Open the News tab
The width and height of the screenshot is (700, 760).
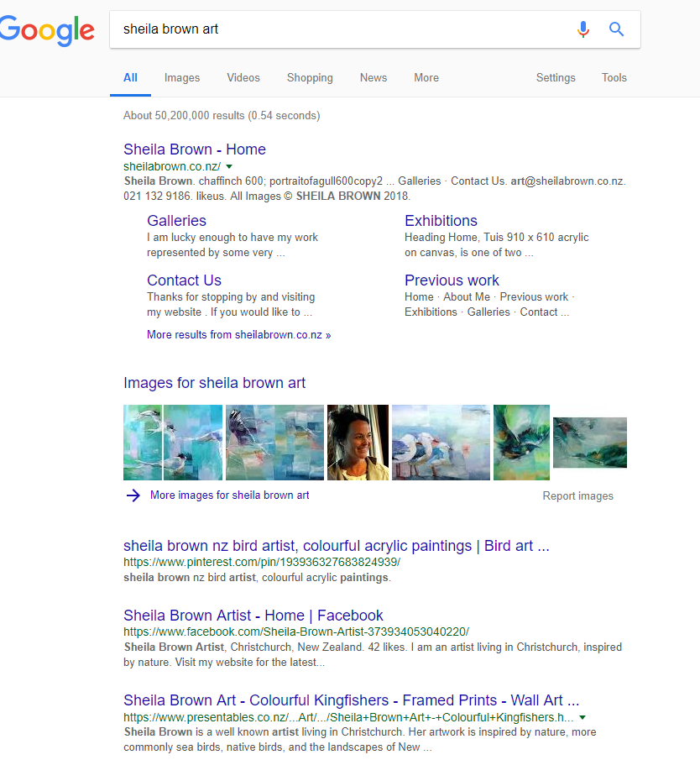tap(374, 77)
